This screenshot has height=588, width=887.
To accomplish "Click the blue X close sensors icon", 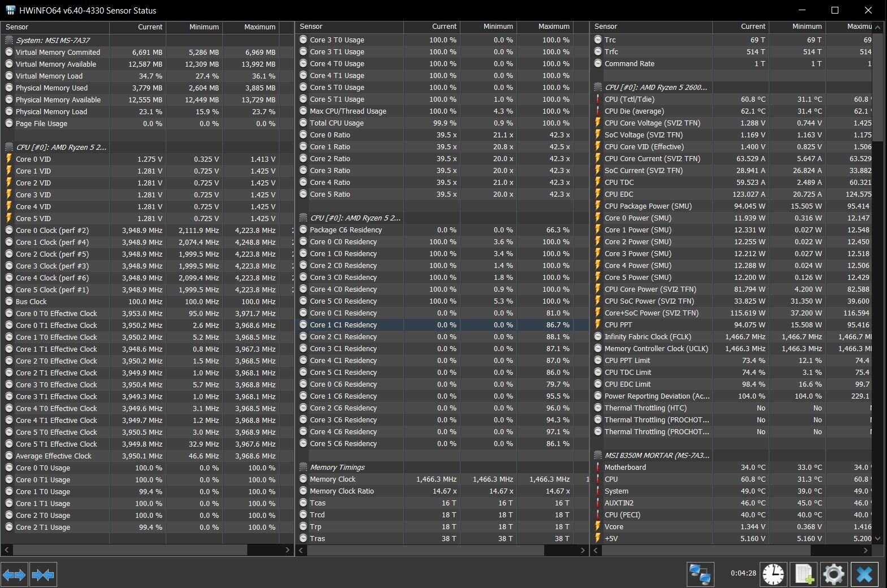I will (x=864, y=574).
